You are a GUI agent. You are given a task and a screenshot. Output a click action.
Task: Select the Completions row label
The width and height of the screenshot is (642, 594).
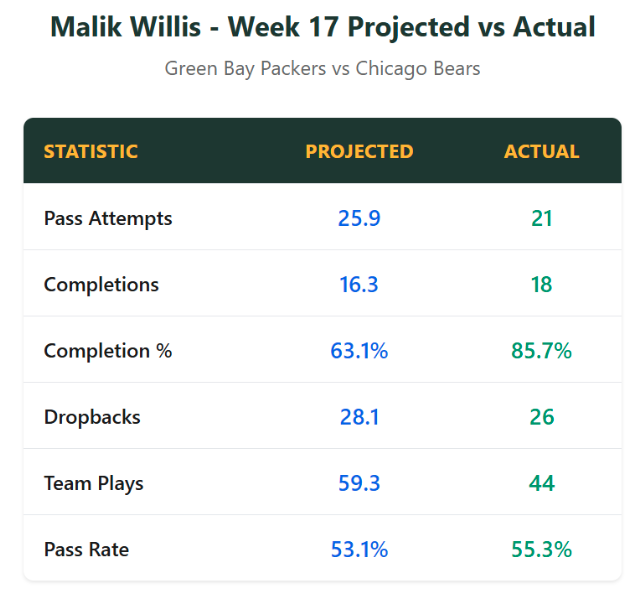tap(101, 284)
